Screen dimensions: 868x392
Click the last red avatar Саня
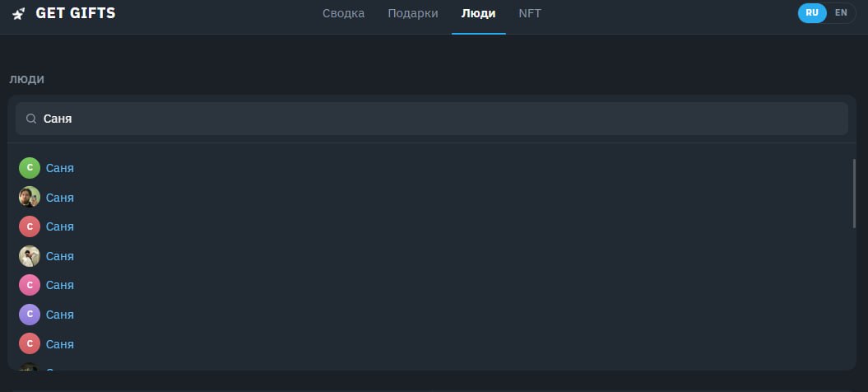coord(30,343)
